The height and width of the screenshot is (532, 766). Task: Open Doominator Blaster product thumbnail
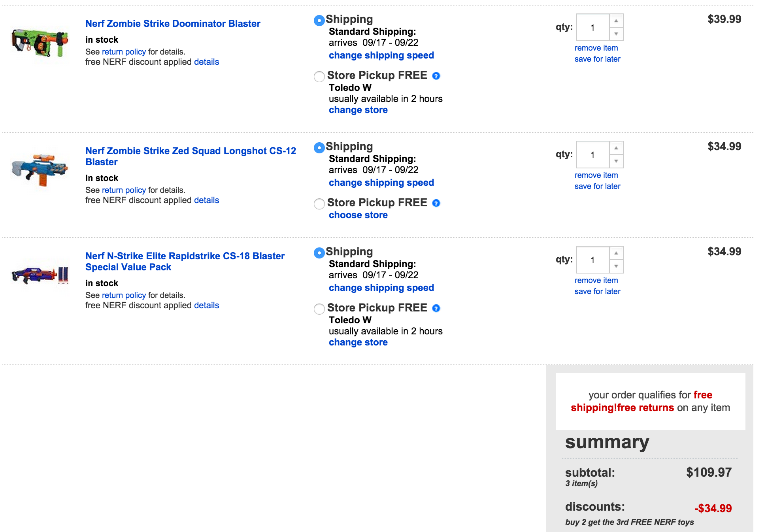[x=40, y=43]
